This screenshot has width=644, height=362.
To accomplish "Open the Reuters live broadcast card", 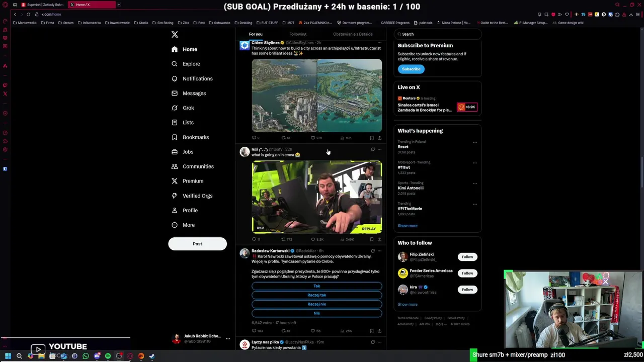I will tap(437, 105).
